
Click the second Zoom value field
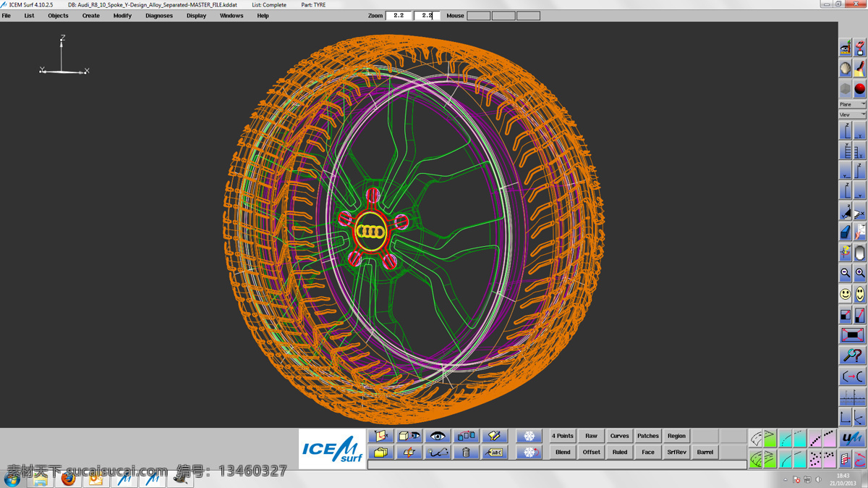coord(427,15)
